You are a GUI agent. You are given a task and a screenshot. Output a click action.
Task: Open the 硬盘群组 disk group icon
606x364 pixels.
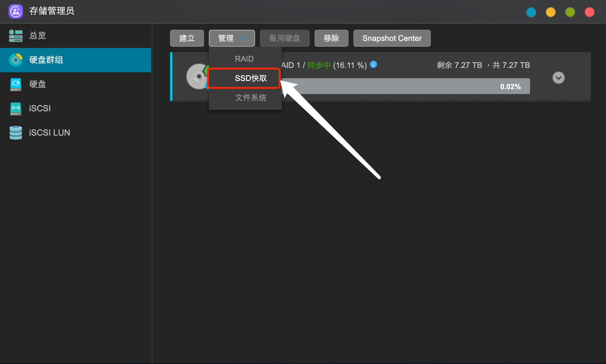coord(16,60)
